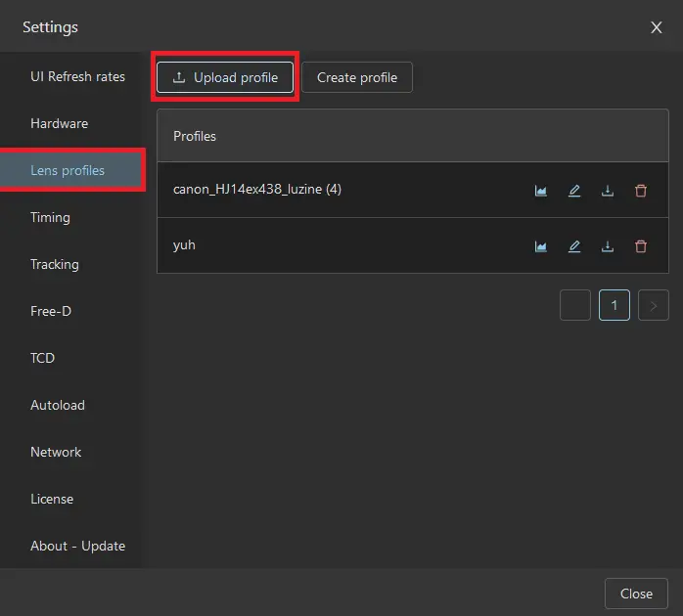
Task: Open the Free-D settings section
Action: click(x=51, y=311)
